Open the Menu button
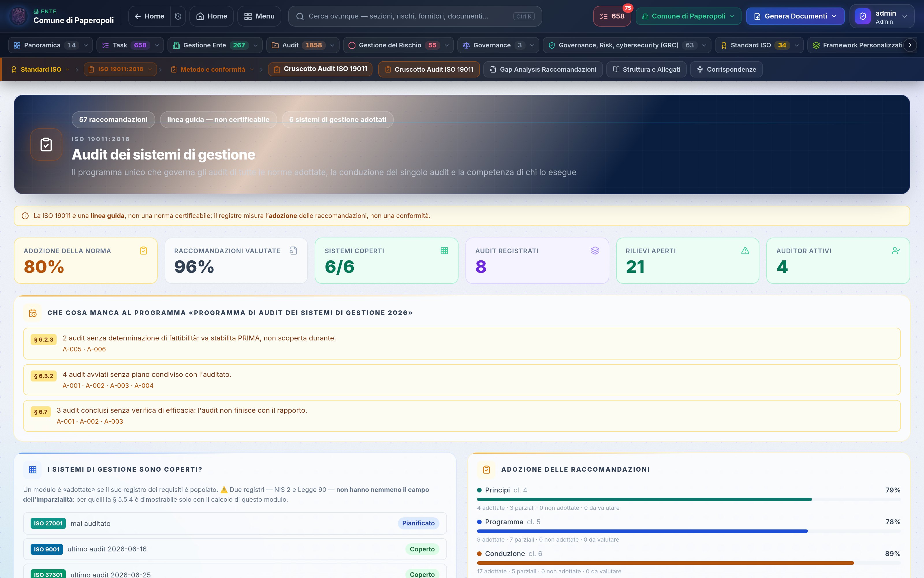 tap(259, 16)
